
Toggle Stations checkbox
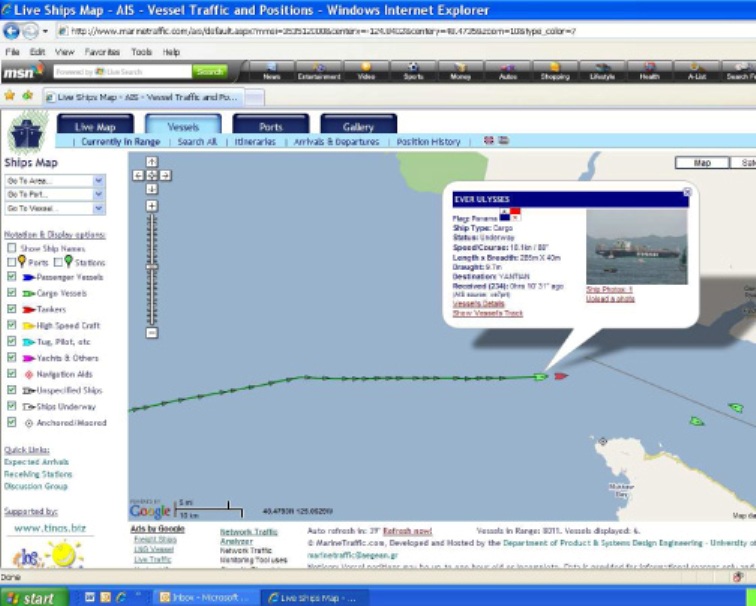[58, 262]
